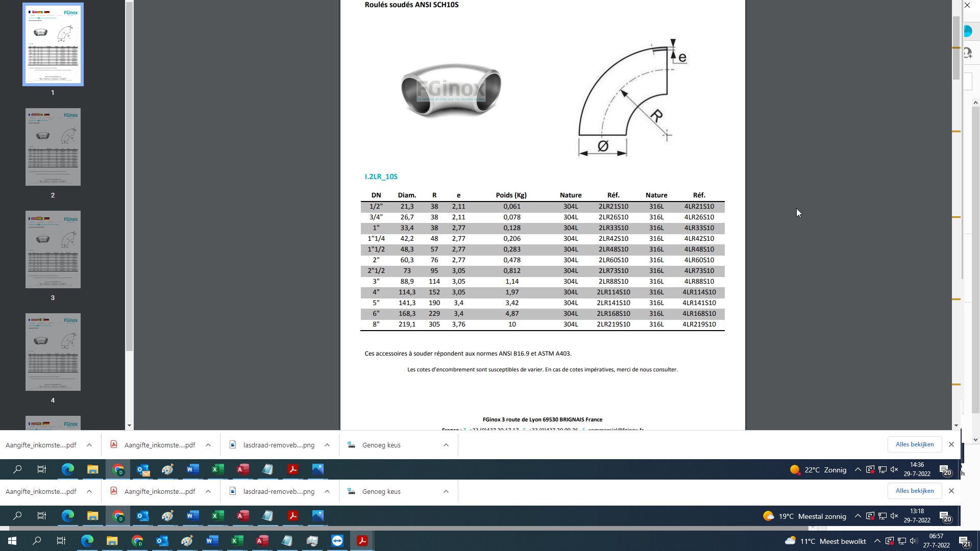
Task: Select page 1 thumbnail
Action: (53, 44)
